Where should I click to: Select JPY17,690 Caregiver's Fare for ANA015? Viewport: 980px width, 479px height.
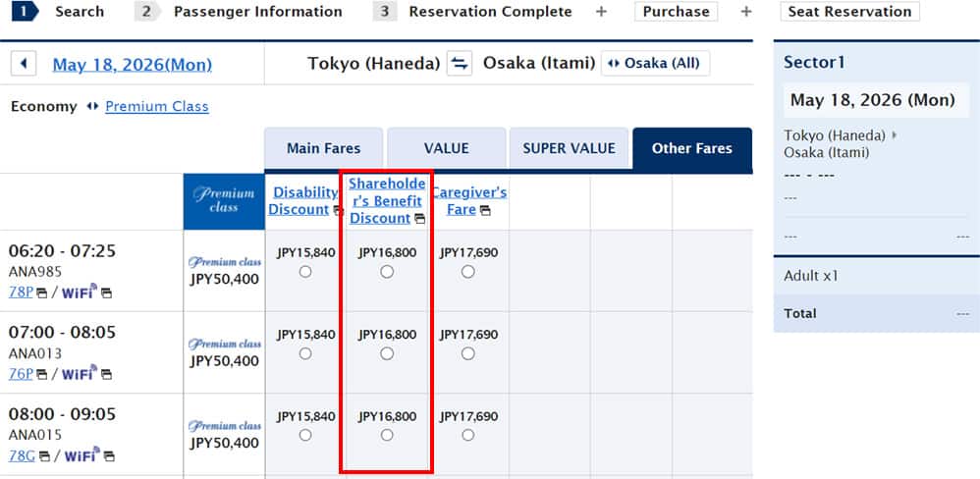pyautogui.click(x=467, y=435)
